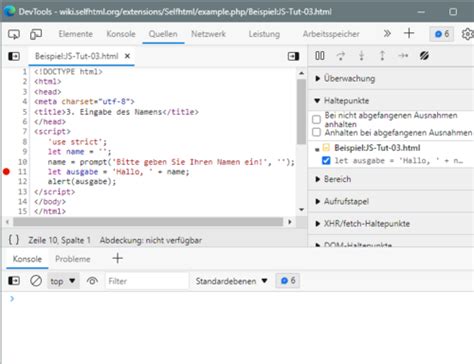Select the Quellen tab
The width and height of the screenshot is (474, 364).
[163, 34]
